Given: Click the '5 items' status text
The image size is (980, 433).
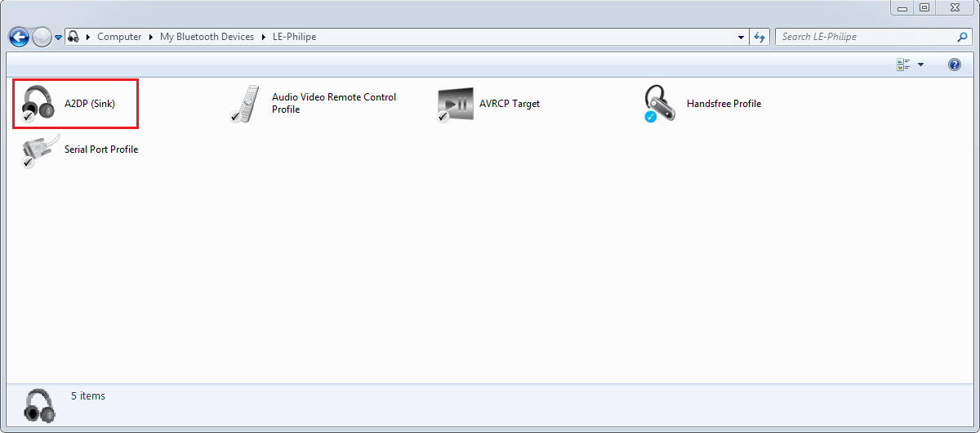Looking at the screenshot, I should coord(88,396).
